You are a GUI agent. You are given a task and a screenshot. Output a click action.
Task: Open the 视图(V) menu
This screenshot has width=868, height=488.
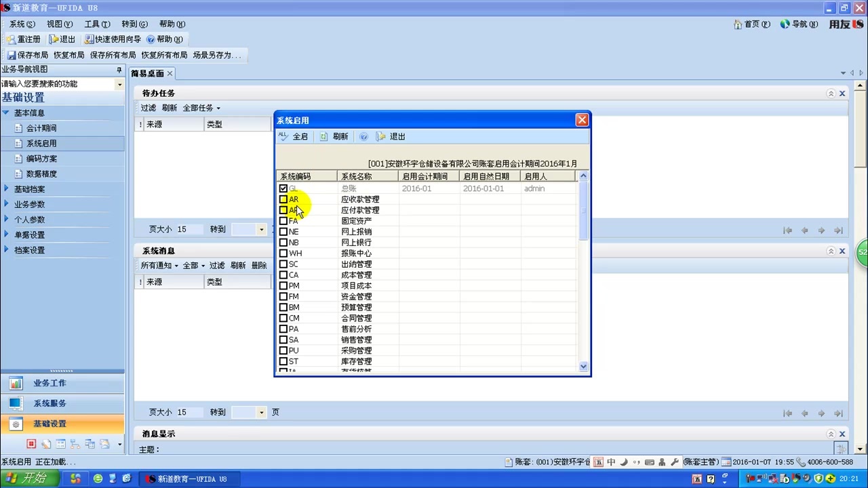[x=60, y=24]
